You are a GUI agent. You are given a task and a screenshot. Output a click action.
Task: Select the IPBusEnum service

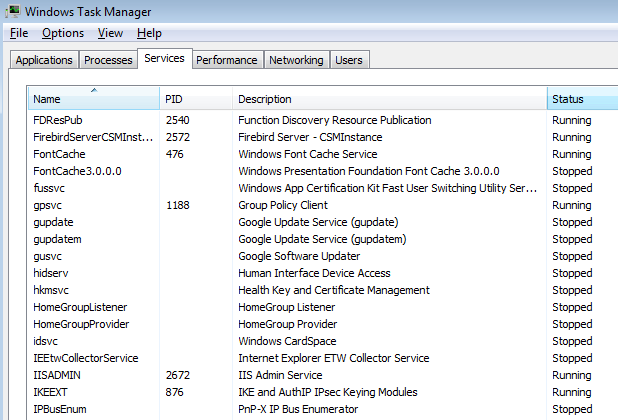60,409
